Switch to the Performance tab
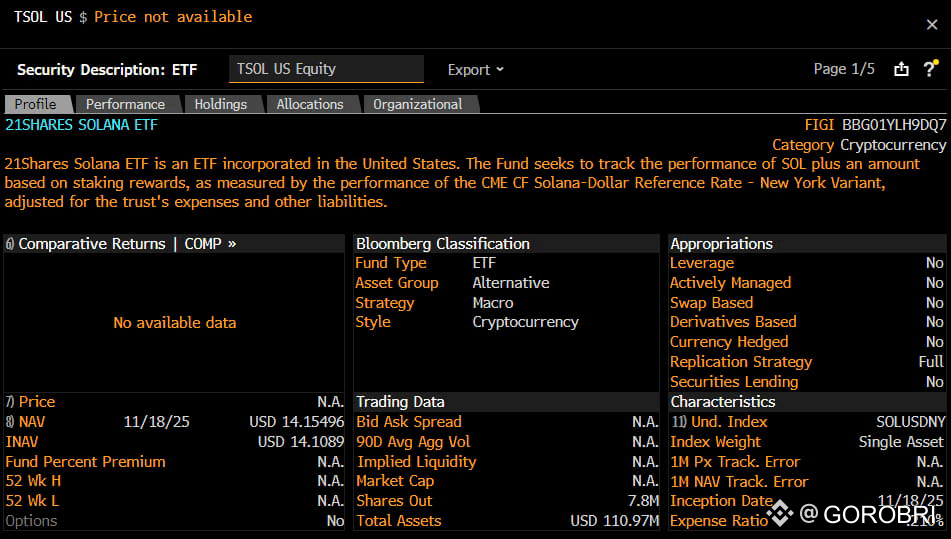Viewport: 951px width, 539px height. point(125,104)
